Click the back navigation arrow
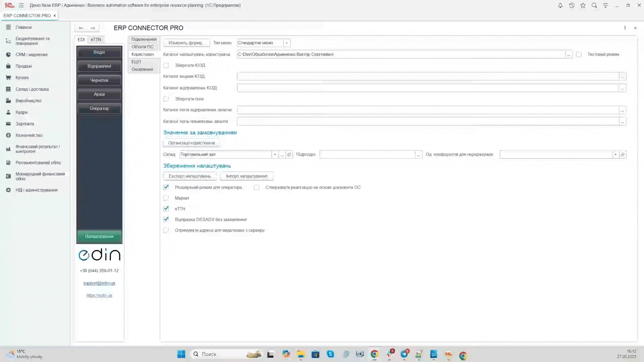The image size is (644, 362). tap(81, 28)
